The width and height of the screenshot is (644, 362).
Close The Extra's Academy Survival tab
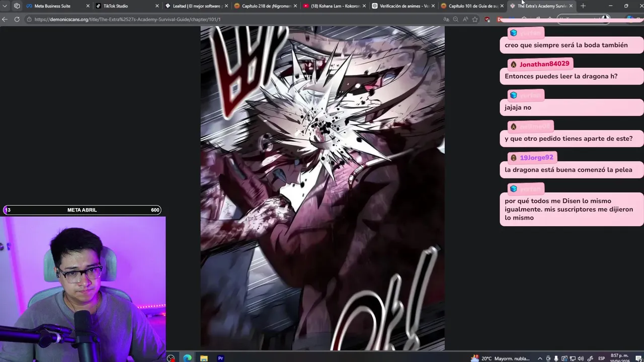pyautogui.click(x=571, y=6)
